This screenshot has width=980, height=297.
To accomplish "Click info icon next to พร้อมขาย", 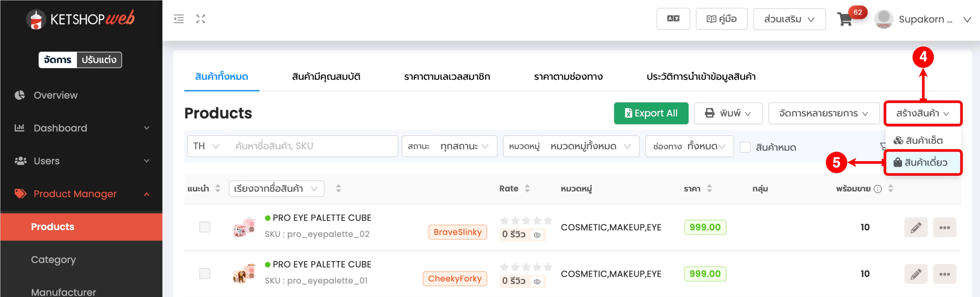I will click(877, 189).
